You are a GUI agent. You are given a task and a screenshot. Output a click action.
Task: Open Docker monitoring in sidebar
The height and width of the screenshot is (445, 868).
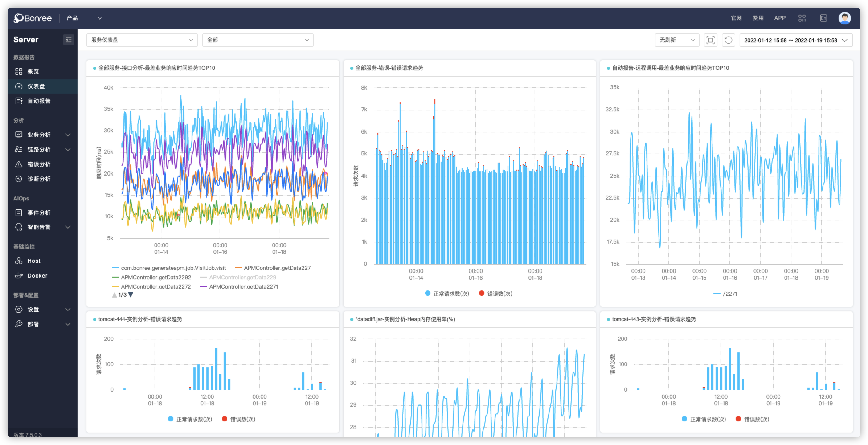pos(37,276)
